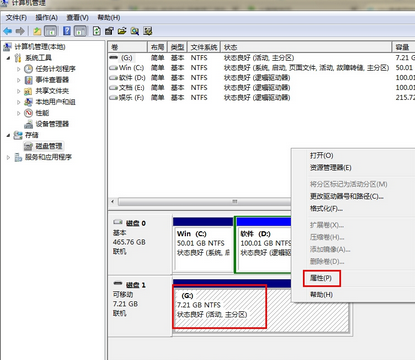Select 设备管理器 in the tree
The image size is (415, 360).
coord(52,124)
